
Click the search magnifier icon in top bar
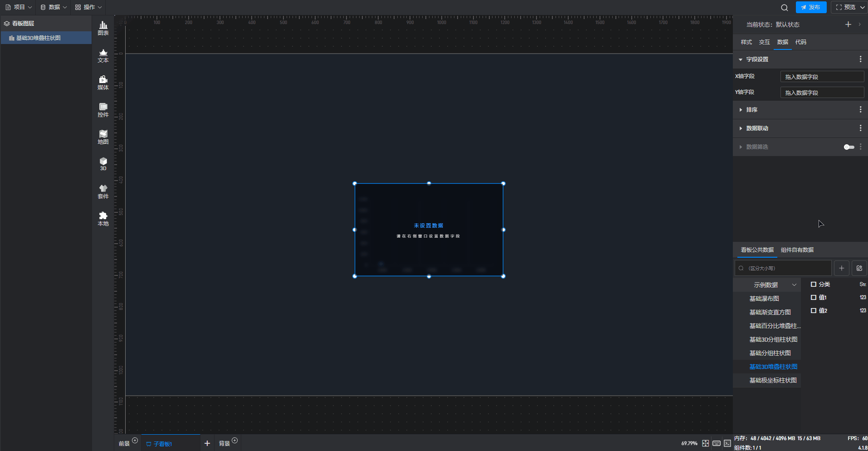click(x=784, y=8)
